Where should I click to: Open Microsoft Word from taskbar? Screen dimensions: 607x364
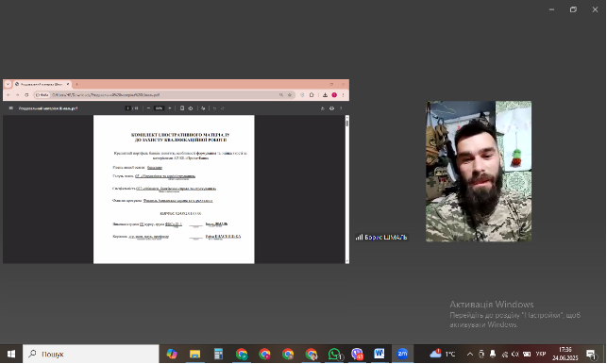379,354
